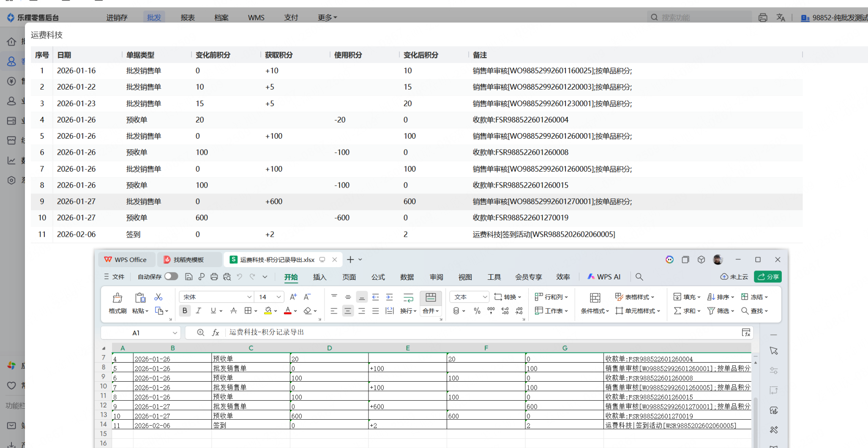Click the WPS AI button
The width and height of the screenshot is (868, 448).
tap(604, 277)
